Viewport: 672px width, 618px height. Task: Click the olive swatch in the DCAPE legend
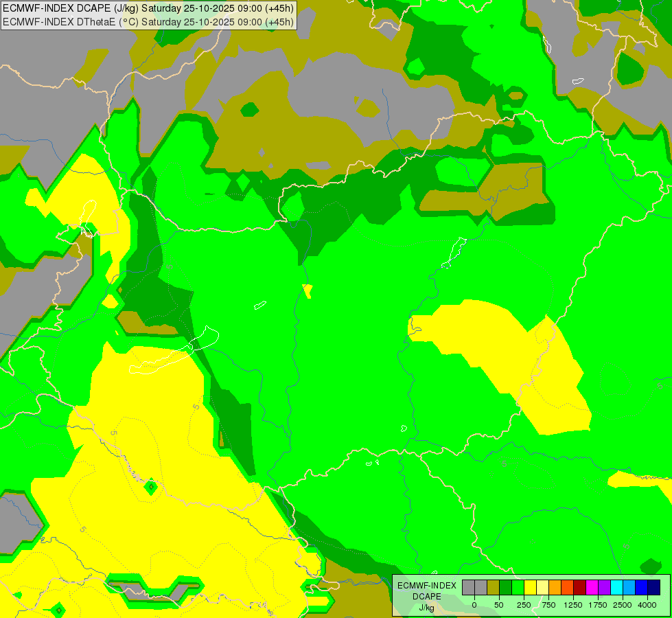[x=493, y=588]
